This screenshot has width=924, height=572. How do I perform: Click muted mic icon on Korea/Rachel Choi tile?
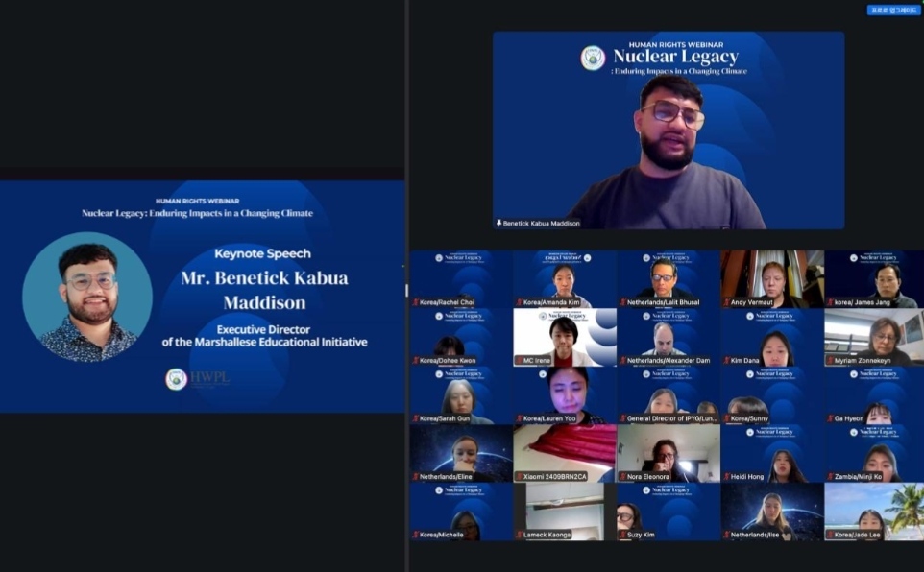click(416, 303)
